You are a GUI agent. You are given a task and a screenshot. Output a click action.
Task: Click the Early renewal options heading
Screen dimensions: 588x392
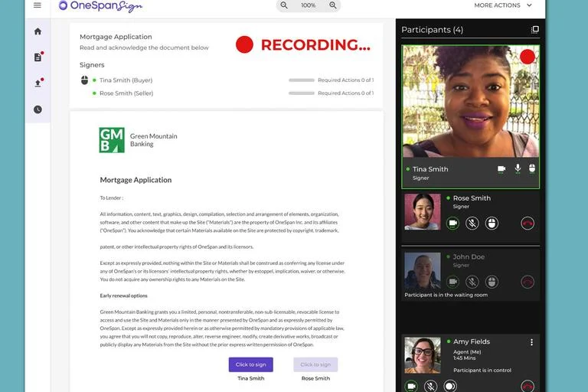coord(123,296)
